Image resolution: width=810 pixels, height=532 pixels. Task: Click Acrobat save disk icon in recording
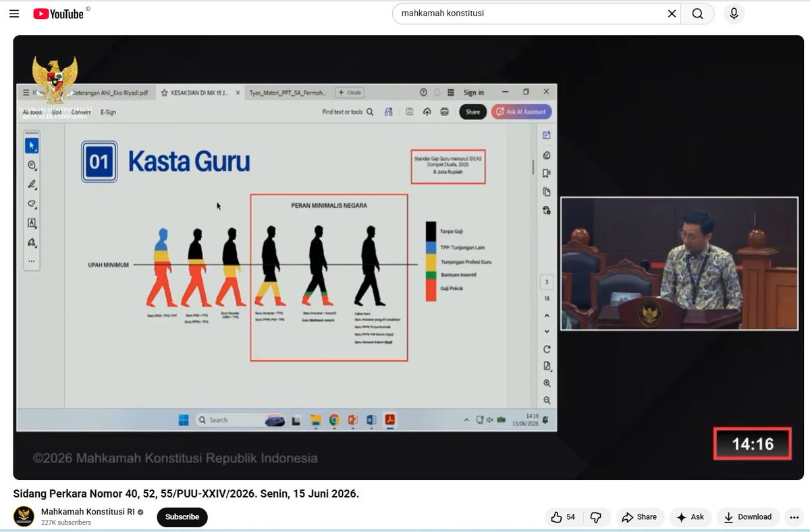tap(410, 112)
